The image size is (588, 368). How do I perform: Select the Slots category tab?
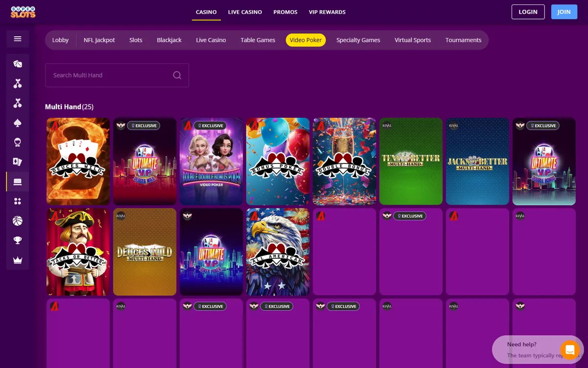click(136, 40)
